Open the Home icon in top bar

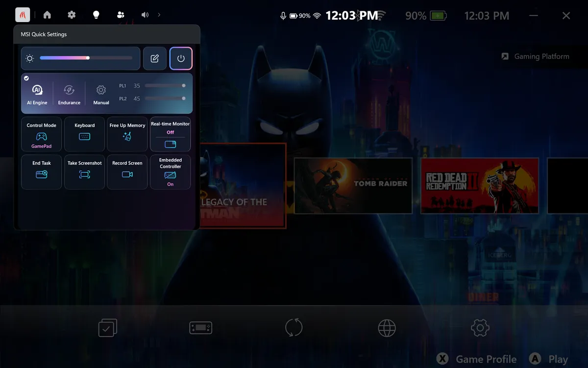pos(47,15)
